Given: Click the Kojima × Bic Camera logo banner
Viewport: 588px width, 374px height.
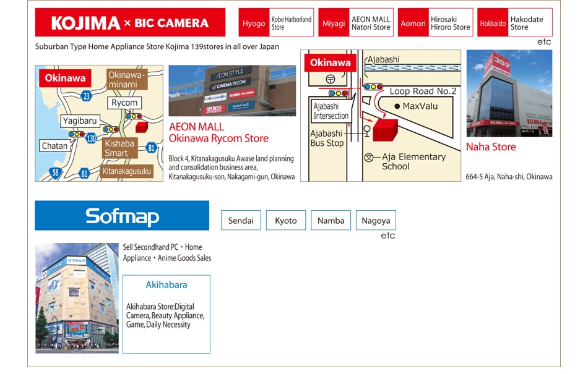Looking at the screenshot, I should pos(130,23).
